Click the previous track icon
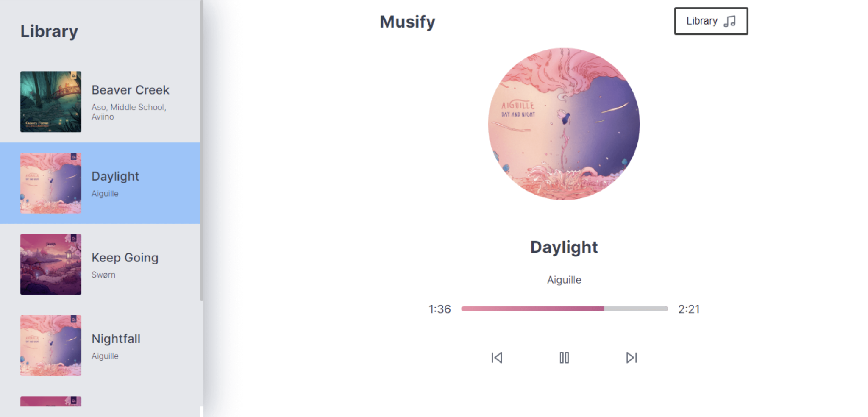 [x=497, y=357]
